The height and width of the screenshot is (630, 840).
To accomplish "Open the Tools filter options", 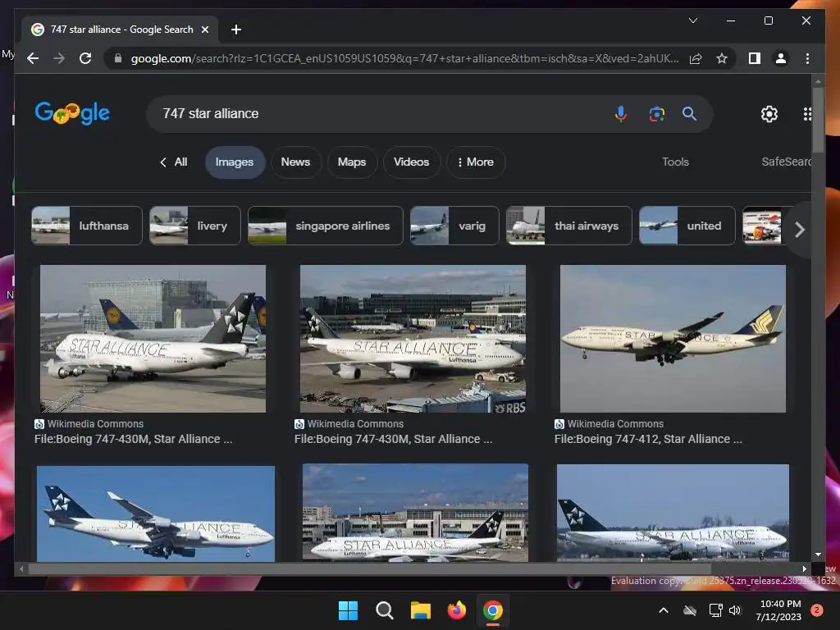I will tap(675, 162).
